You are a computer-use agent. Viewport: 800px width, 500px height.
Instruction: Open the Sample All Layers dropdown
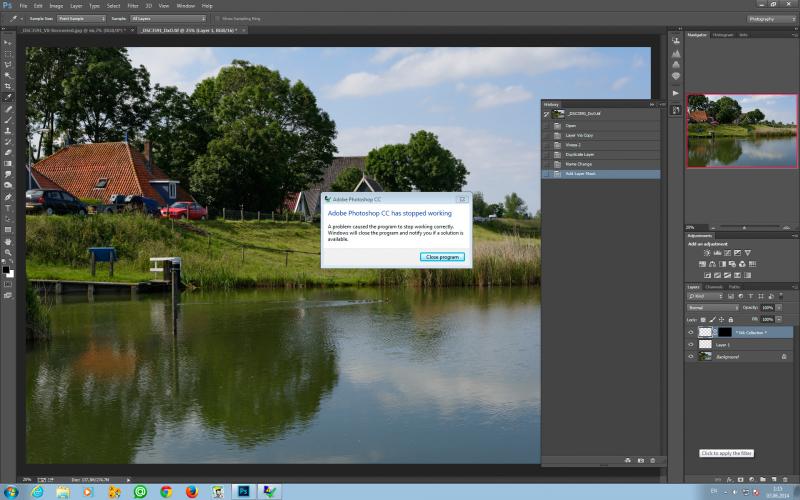[x=168, y=18]
